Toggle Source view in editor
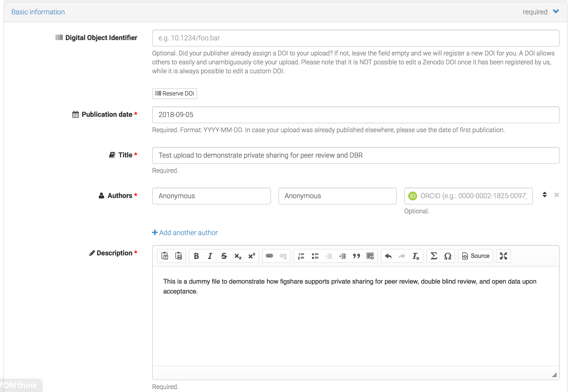Screen dimensions: 572x392 pyautogui.click(x=476, y=256)
